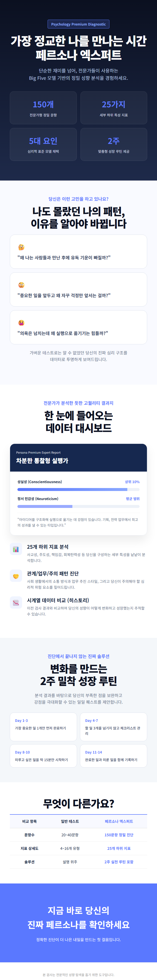The height and width of the screenshot is (980, 157).
Task: Click the 성실성 (Conscientiousness) progress bar
Action: (x=78, y=489)
